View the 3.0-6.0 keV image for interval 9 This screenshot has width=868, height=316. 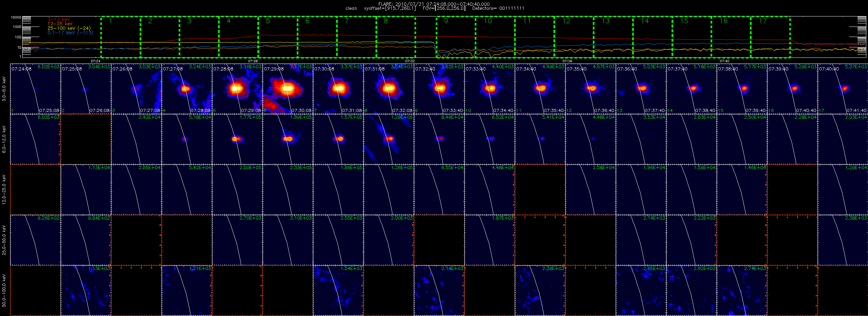tap(439, 88)
